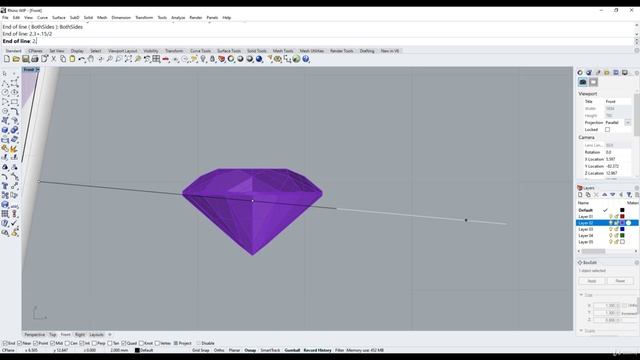Viewport: 640px width, 360px height.
Task: Collapse the Size section expander in BoxEdit panel
Action: 581,295
